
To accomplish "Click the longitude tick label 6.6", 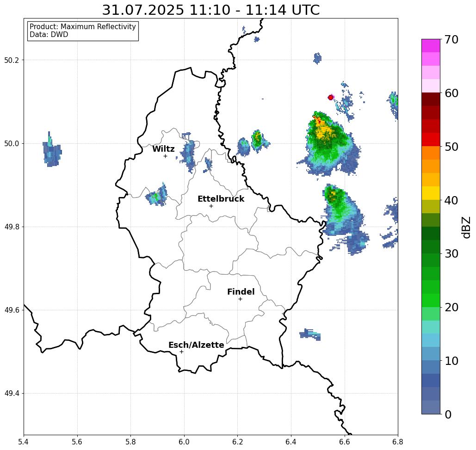I will click(344, 442).
